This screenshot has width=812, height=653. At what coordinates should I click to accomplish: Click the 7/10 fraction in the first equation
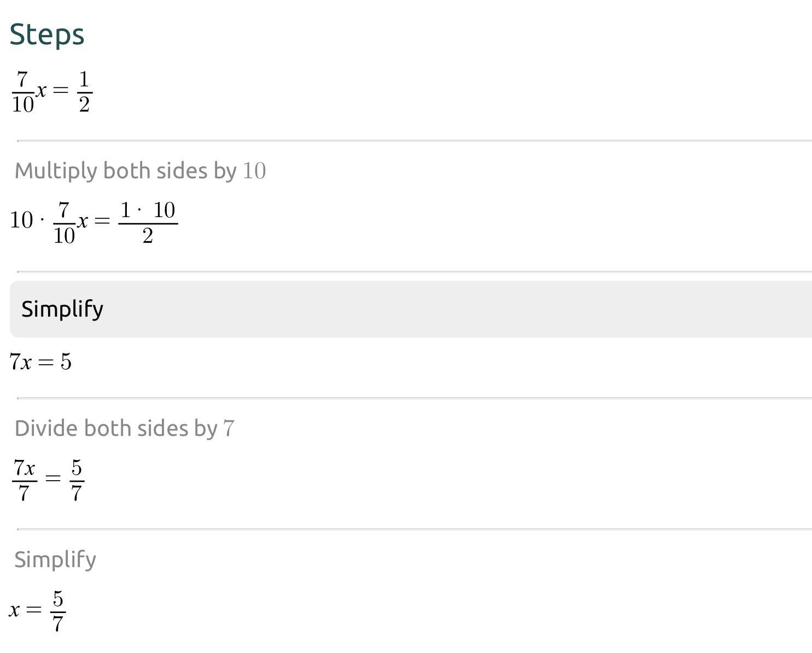[22, 91]
